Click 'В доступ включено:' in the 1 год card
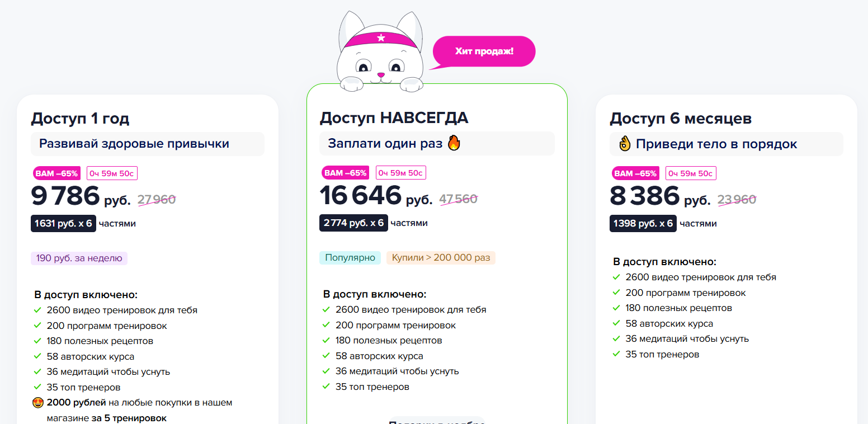The width and height of the screenshot is (868, 424). point(86,295)
